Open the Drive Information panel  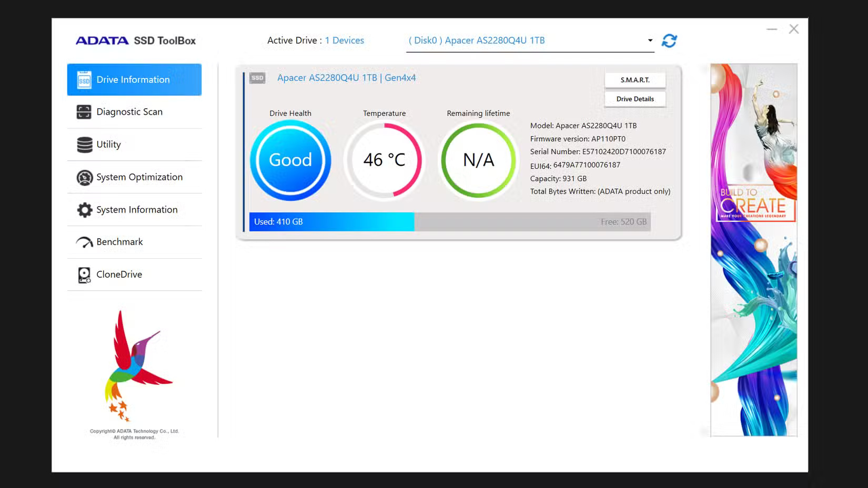coord(133,79)
